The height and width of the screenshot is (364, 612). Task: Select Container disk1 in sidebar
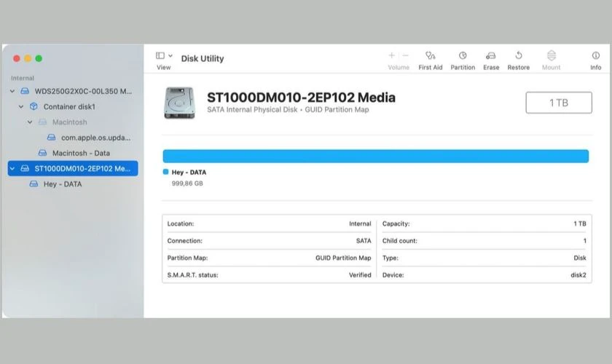pos(73,106)
